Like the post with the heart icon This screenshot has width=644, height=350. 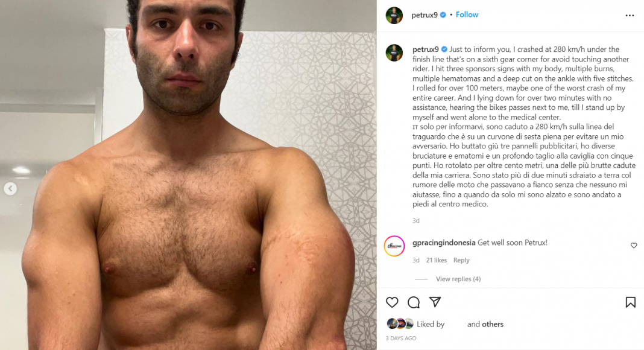click(x=392, y=302)
